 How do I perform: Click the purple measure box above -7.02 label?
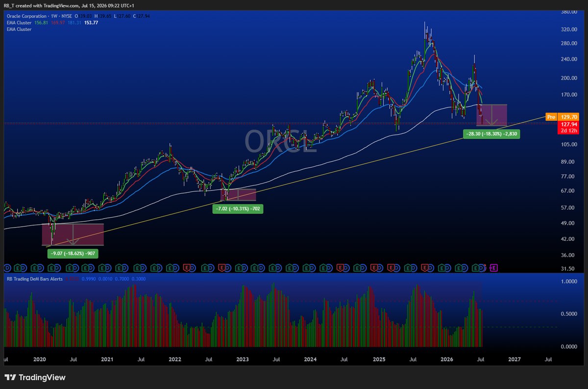238,195
